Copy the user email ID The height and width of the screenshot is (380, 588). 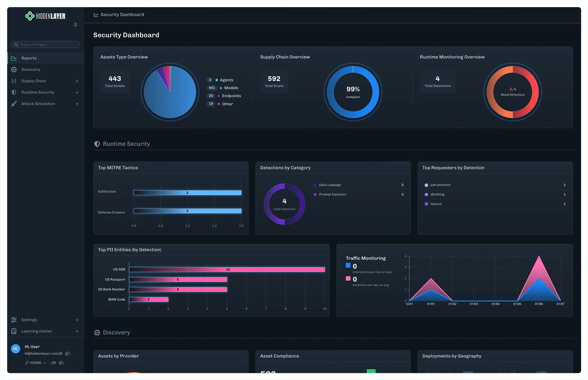coord(67,353)
